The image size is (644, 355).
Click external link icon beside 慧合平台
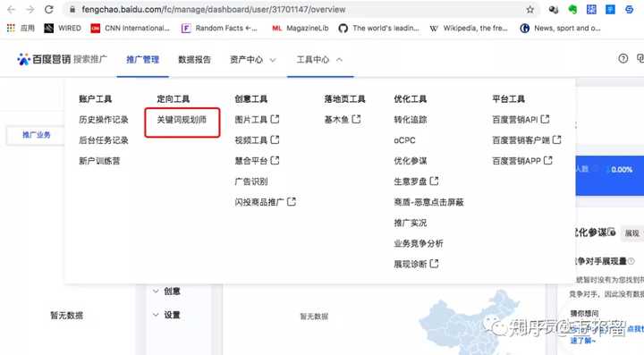pyautogui.click(x=275, y=160)
